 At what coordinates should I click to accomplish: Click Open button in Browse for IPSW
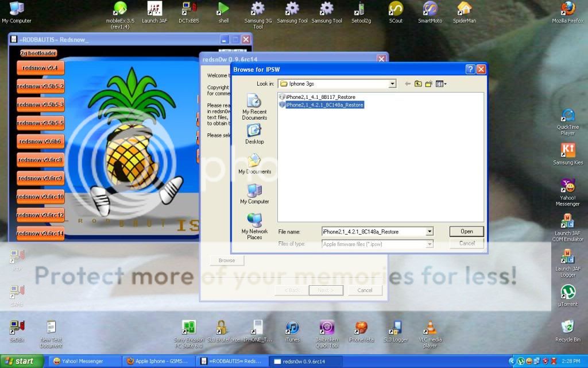coord(466,231)
